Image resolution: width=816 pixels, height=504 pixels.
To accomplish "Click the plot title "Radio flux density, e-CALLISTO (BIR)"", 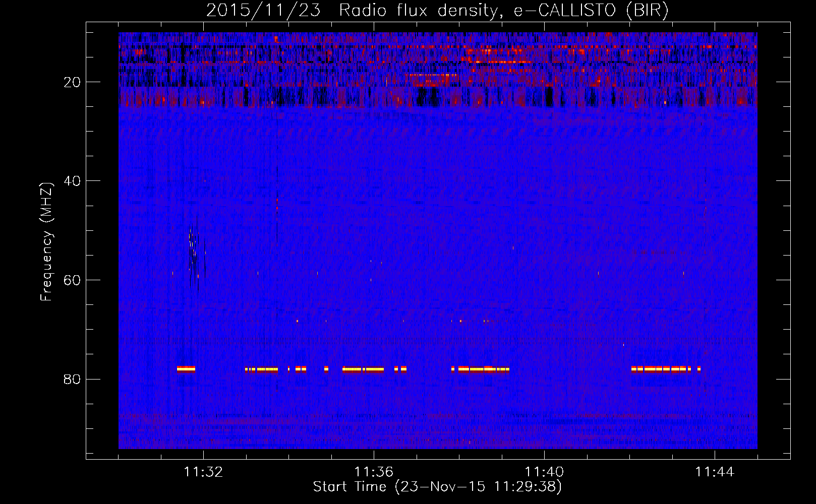I will coord(503,11).
